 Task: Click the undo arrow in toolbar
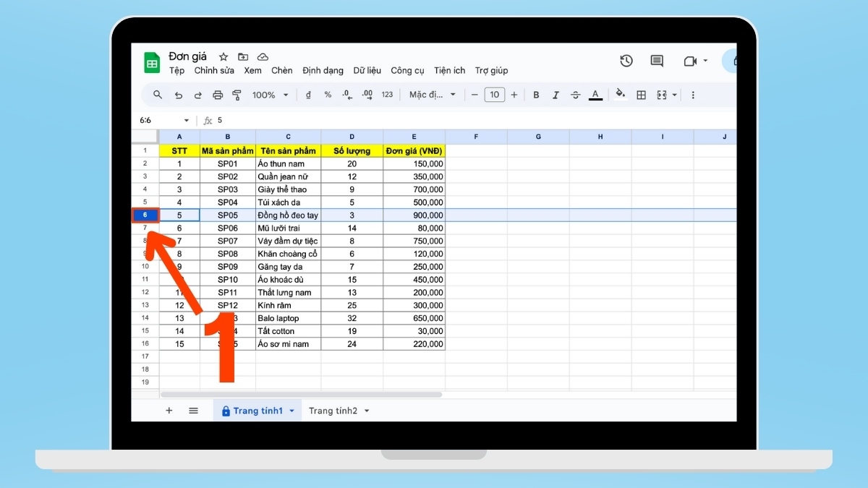click(179, 95)
